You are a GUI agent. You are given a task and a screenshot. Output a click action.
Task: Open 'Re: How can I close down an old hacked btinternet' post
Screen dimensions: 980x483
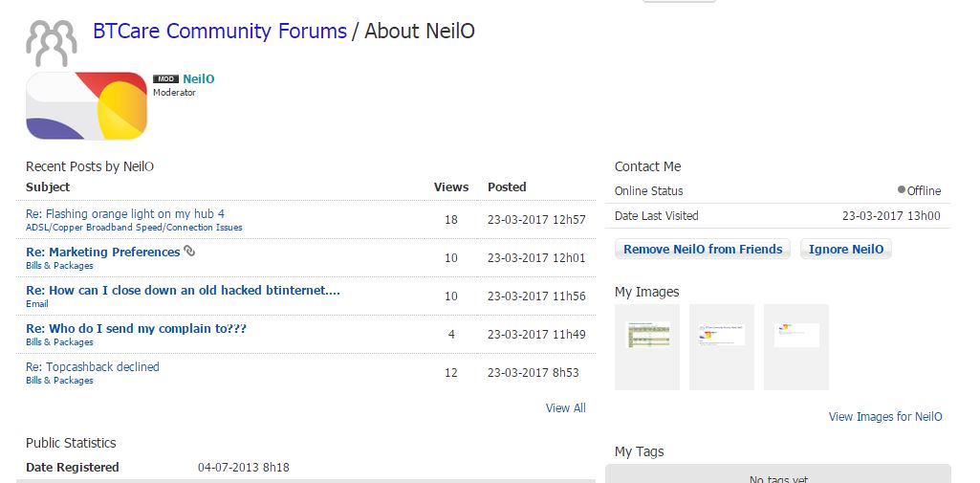pyautogui.click(x=183, y=291)
